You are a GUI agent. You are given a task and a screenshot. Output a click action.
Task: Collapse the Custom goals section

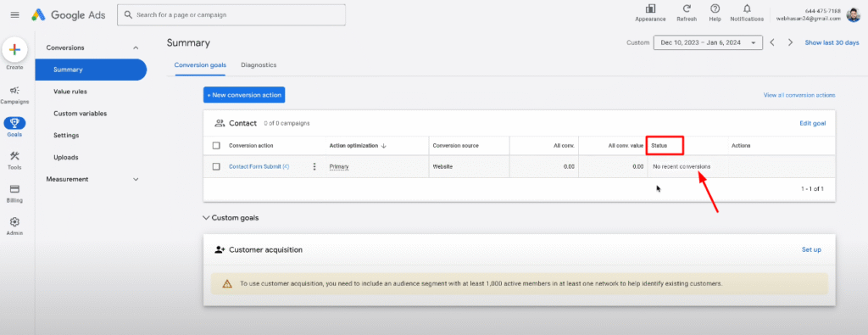[207, 218]
